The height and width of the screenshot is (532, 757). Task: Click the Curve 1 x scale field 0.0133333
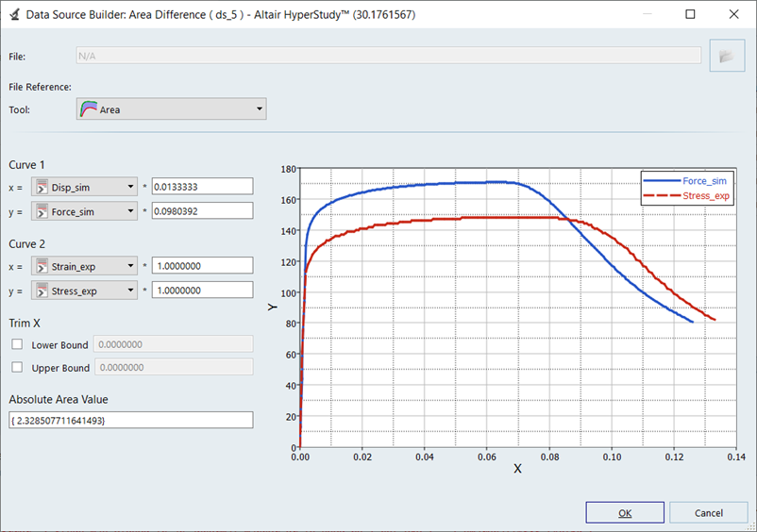tap(202, 187)
